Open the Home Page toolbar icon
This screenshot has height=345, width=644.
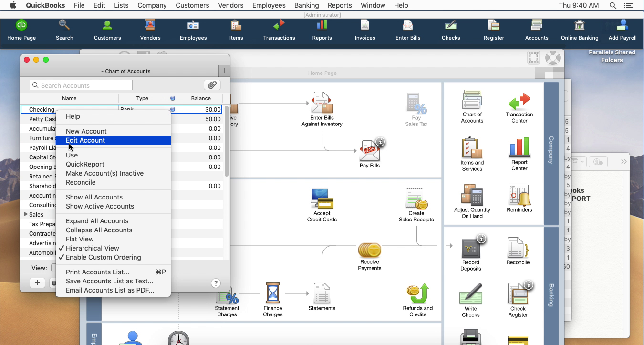coord(21,30)
